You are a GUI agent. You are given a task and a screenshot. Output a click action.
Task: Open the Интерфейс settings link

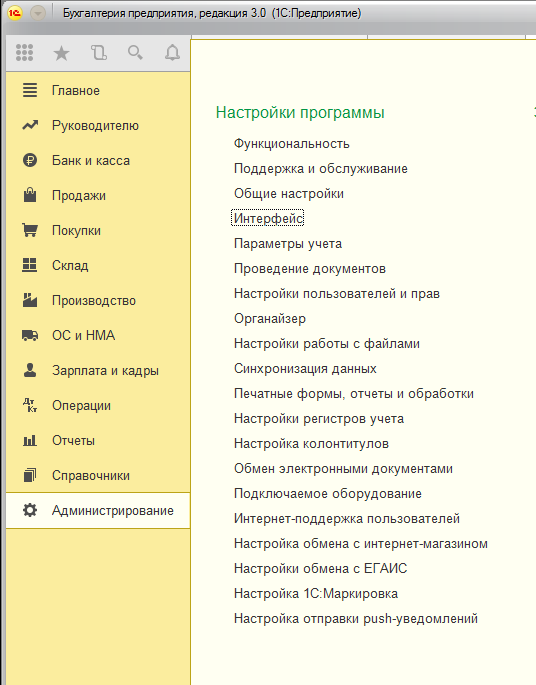[268, 218]
